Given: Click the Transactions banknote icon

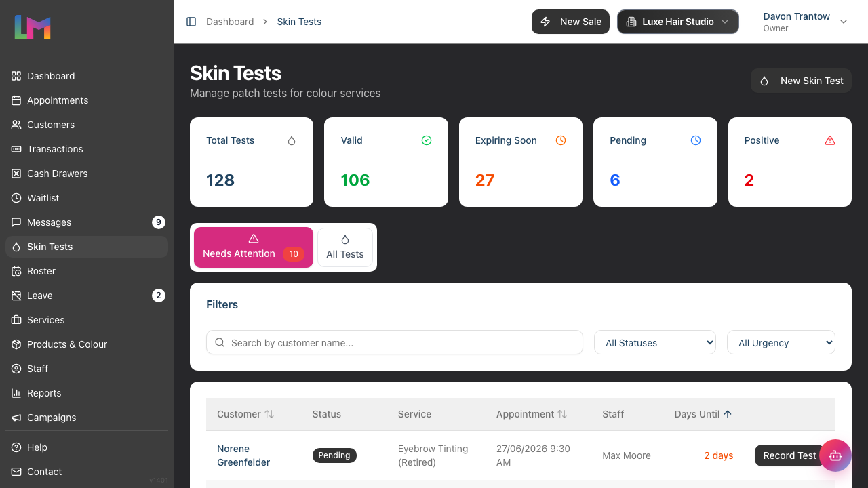Looking at the screenshot, I should 16,149.
